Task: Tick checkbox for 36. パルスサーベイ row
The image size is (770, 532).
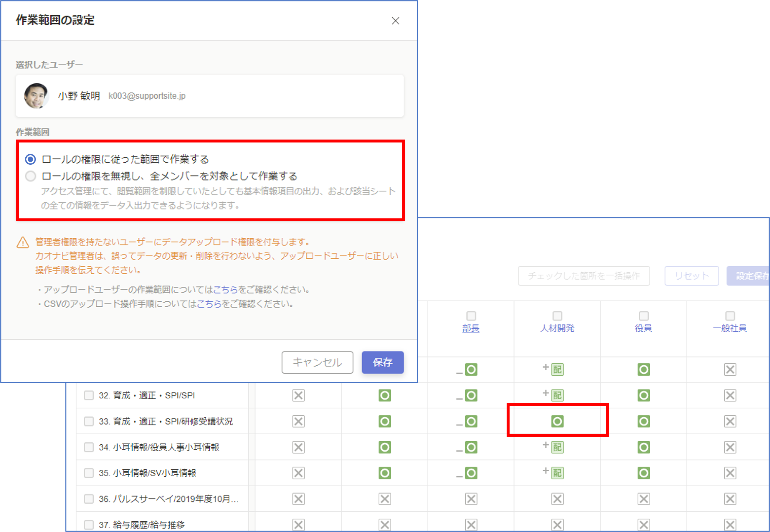Action: (89, 499)
